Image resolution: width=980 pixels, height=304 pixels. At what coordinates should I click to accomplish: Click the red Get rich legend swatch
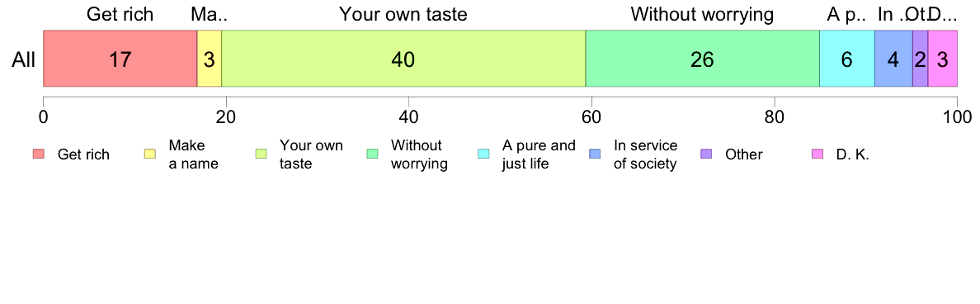[39, 154]
